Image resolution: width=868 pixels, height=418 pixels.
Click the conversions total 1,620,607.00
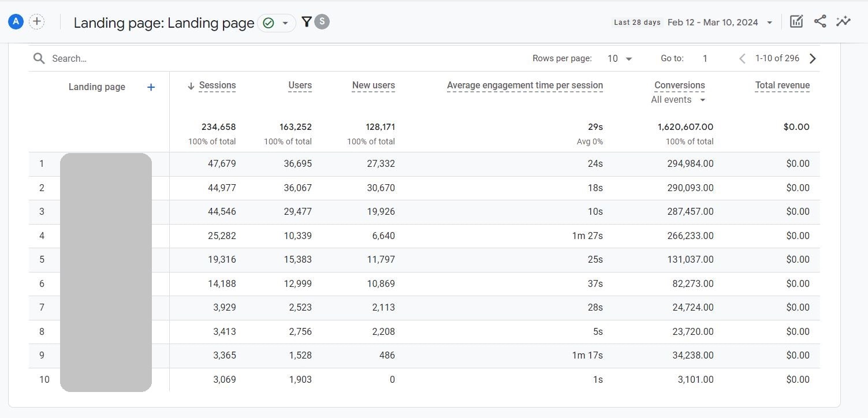pos(686,127)
